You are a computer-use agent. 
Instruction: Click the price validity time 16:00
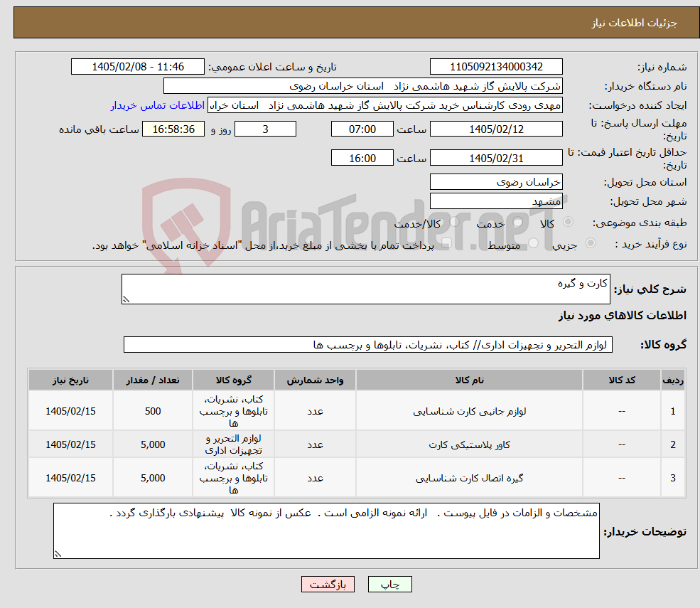pos(362,158)
